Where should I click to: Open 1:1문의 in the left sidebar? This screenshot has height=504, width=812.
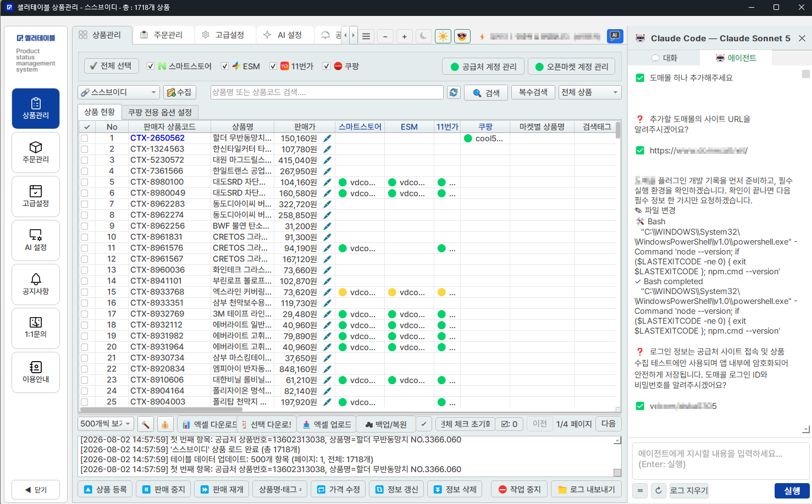click(x=36, y=328)
